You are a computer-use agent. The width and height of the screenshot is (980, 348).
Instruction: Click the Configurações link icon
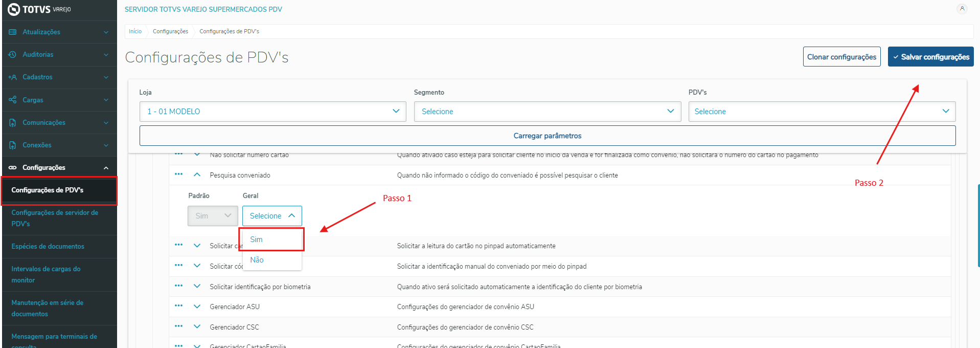[13, 167]
